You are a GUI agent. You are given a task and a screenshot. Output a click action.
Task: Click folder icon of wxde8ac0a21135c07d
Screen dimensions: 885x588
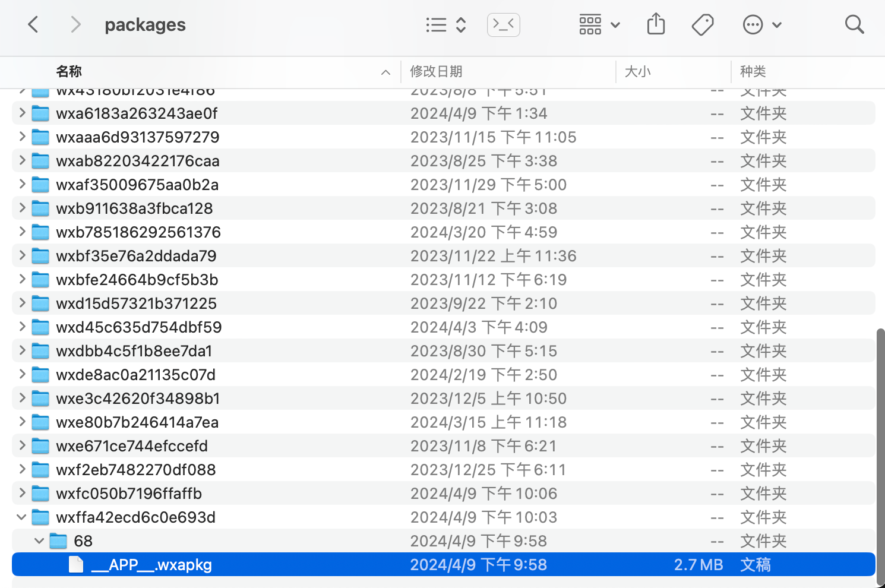(x=40, y=375)
